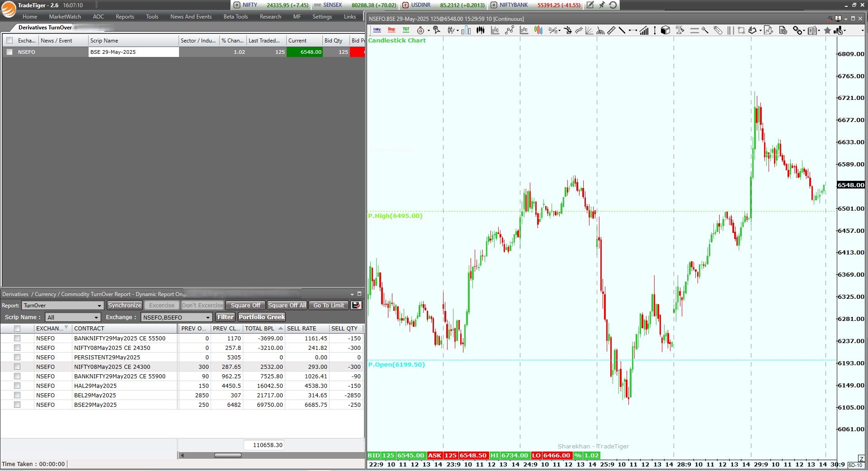
Task: Click the Filter button
Action: click(x=225, y=317)
